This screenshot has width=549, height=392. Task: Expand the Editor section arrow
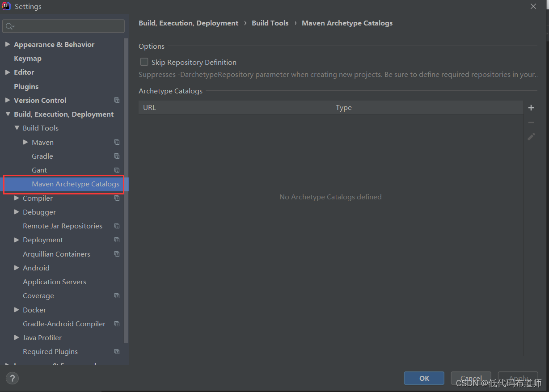[x=8, y=72]
